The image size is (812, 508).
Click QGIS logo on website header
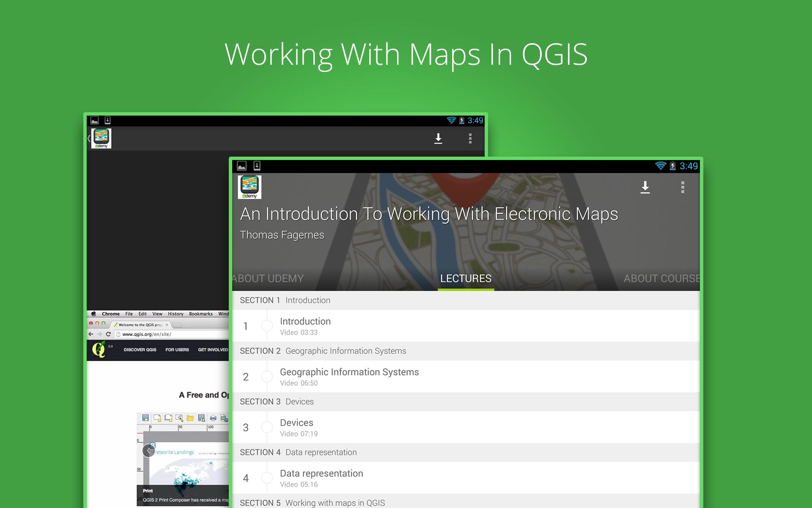pyautogui.click(x=99, y=350)
